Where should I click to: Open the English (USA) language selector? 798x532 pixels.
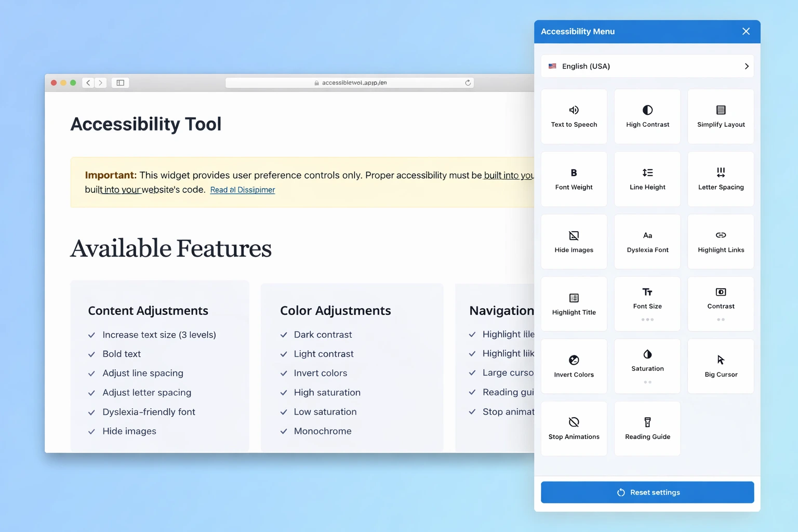pyautogui.click(x=647, y=66)
